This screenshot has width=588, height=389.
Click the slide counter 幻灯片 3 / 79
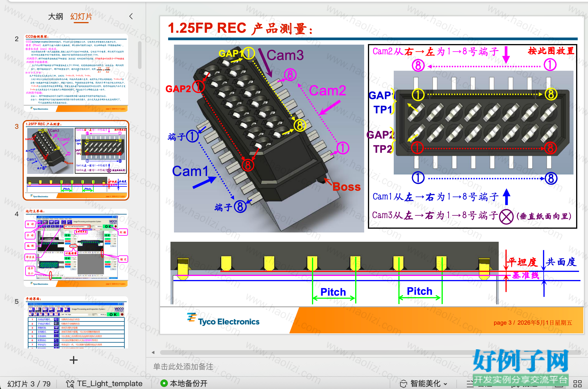(29, 384)
